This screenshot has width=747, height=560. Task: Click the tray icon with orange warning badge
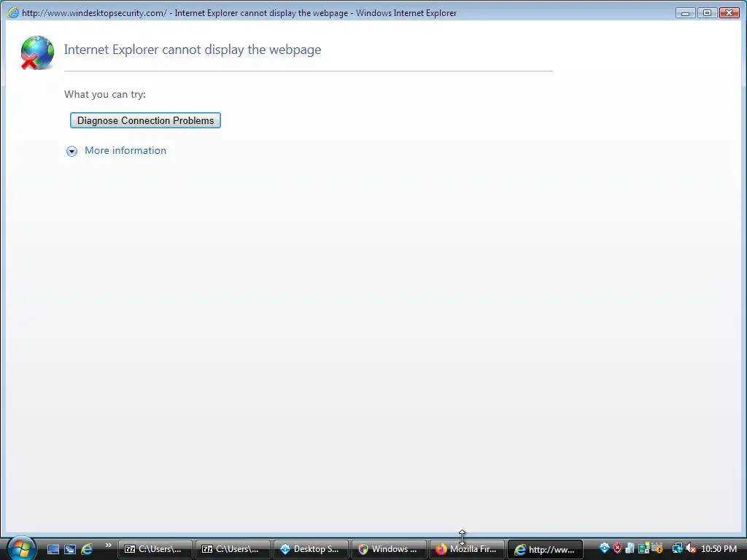coord(657,548)
